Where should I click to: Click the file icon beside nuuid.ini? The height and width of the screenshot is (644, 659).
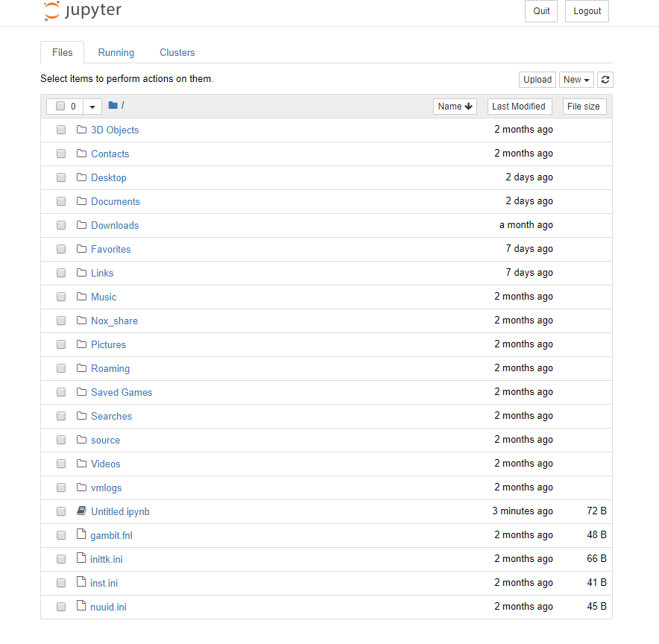(82, 607)
